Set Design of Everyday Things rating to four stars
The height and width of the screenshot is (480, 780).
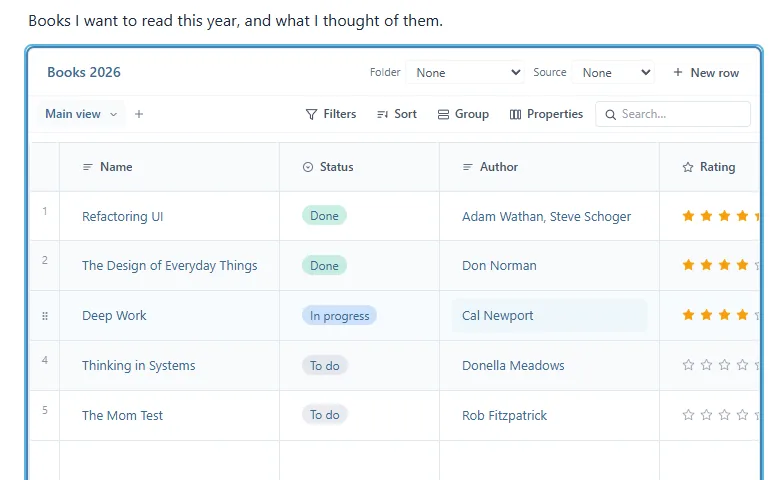(742, 265)
